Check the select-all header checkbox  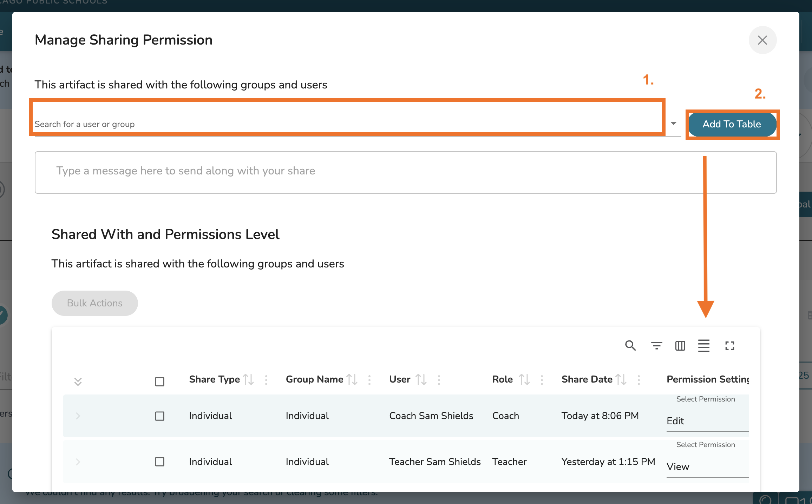click(x=160, y=382)
